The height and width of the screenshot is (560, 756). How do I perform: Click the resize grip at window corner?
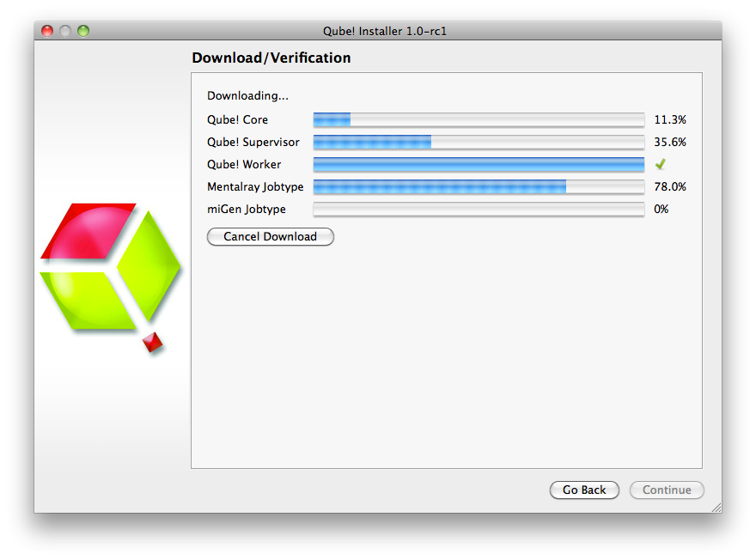[715, 507]
